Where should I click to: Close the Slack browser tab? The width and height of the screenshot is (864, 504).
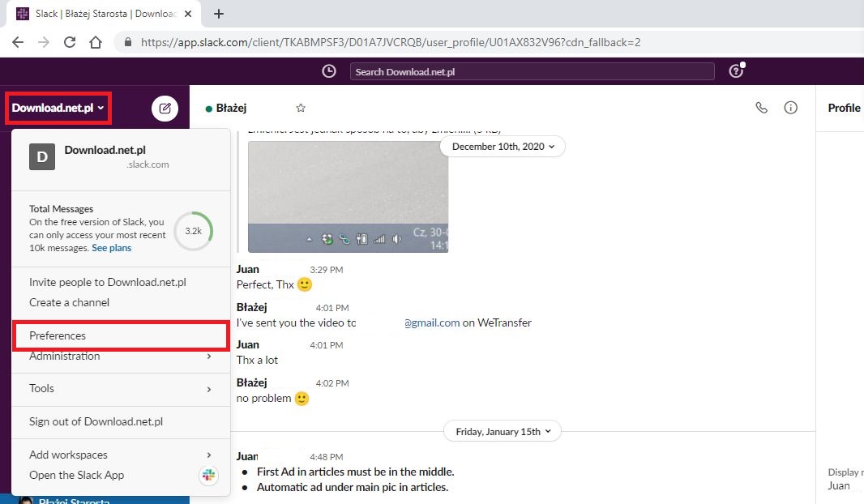pos(188,14)
